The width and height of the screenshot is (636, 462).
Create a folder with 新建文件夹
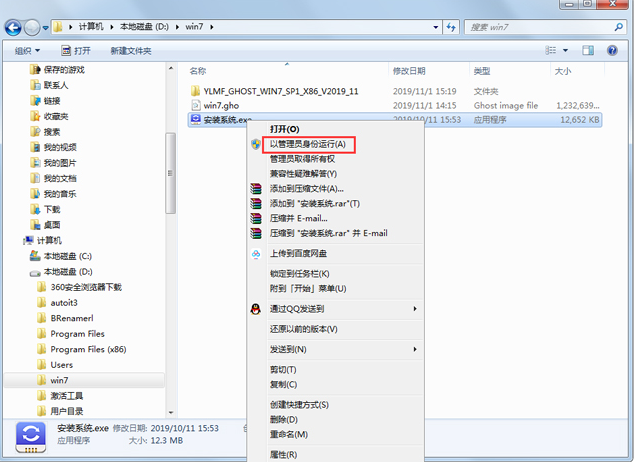pyautogui.click(x=131, y=51)
